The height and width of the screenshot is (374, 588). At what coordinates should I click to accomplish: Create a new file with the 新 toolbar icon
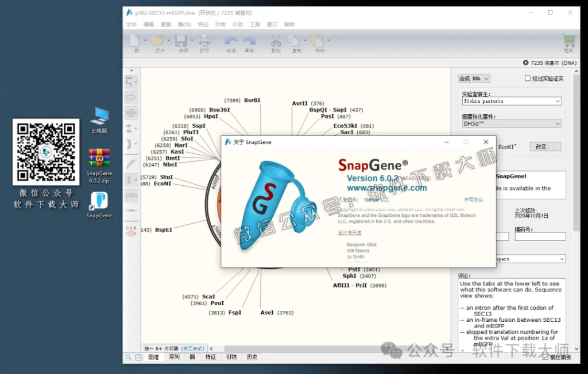click(x=134, y=42)
